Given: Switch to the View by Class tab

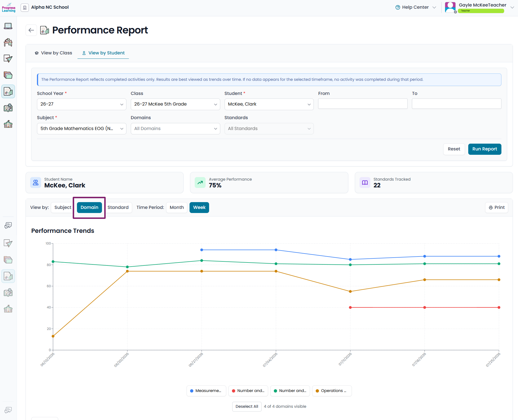Looking at the screenshot, I should point(53,53).
